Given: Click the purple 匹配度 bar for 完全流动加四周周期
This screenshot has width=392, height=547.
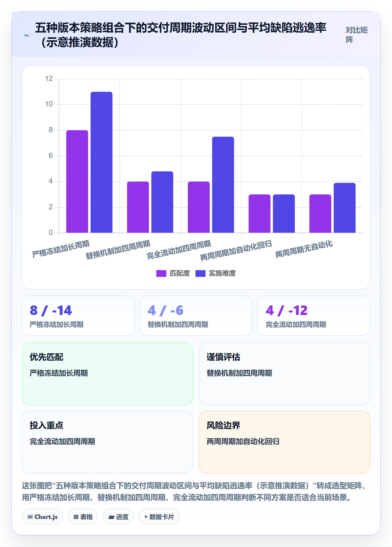Looking at the screenshot, I should pyautogui.click(x=199, y=207).
